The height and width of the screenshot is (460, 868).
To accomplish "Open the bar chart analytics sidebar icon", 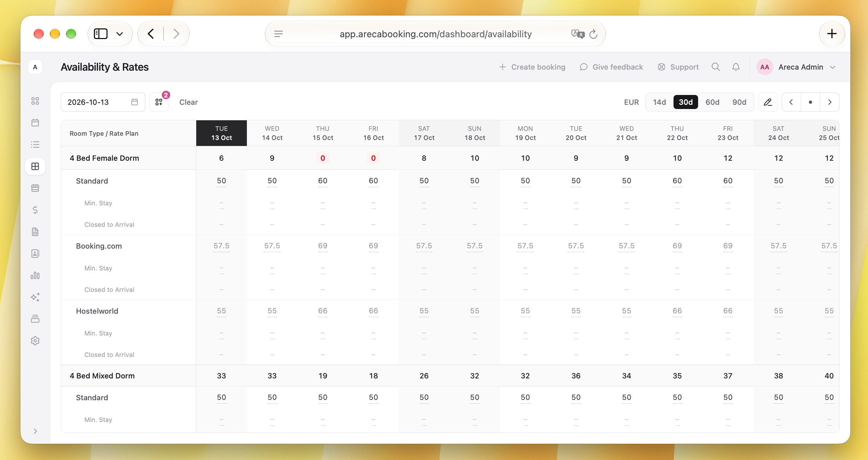I will click(35, 275).
